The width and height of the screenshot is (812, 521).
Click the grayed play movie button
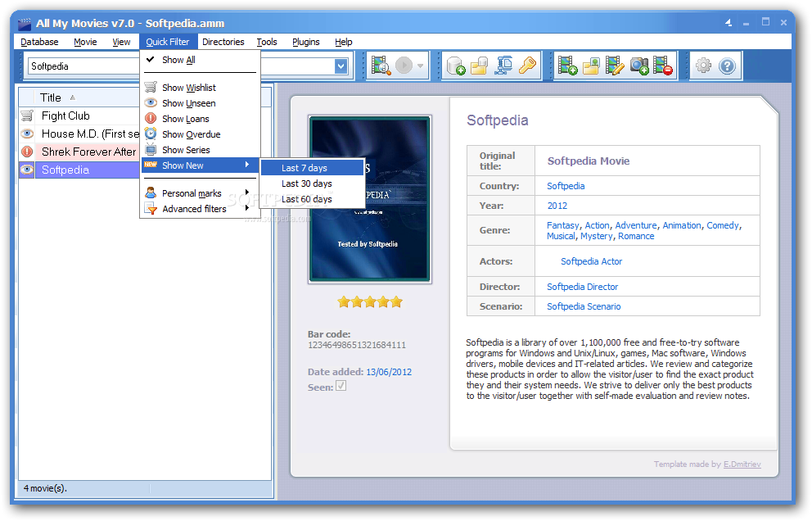[404, 66]
